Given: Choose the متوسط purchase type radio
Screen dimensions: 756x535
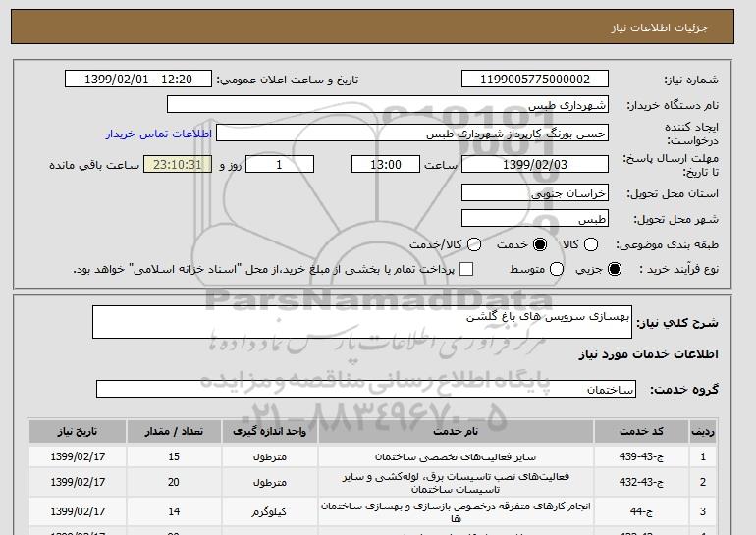Looking at the screenshot, I should [x=557, y=269].
